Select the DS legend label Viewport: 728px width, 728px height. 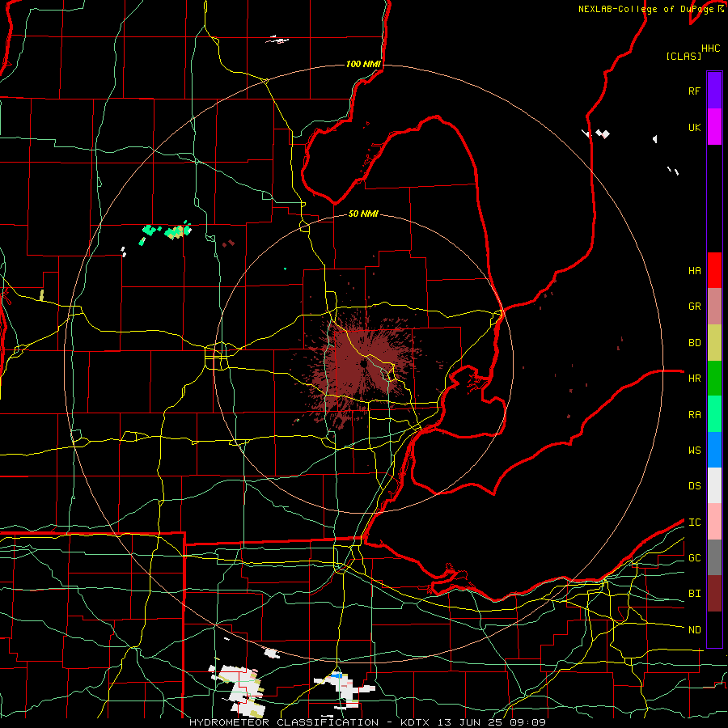click(x=694, y=486)
